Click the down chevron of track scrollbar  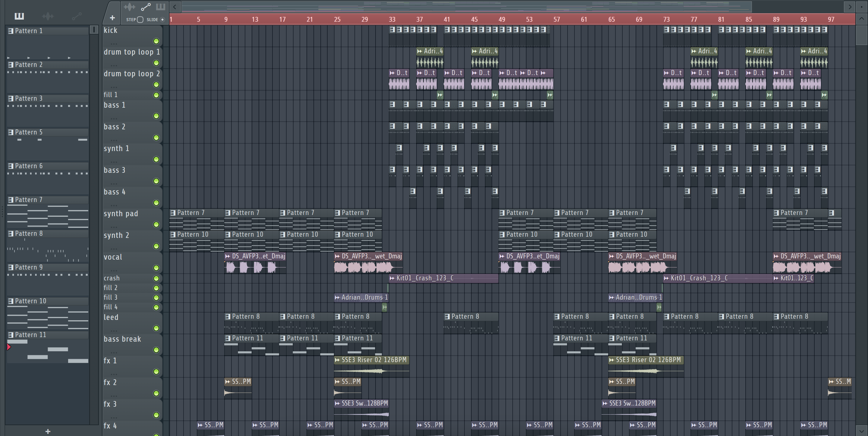pyautogui.click(x=862, y=430)
